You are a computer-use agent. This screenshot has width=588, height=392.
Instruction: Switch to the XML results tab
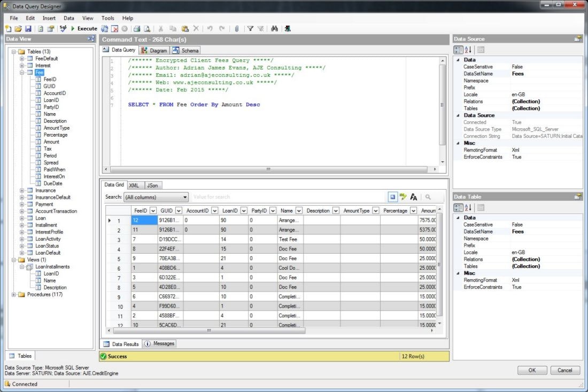135,185
